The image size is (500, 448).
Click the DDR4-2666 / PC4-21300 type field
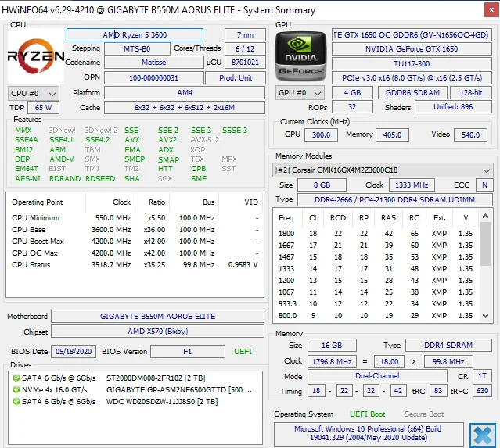tap(394, 200)
